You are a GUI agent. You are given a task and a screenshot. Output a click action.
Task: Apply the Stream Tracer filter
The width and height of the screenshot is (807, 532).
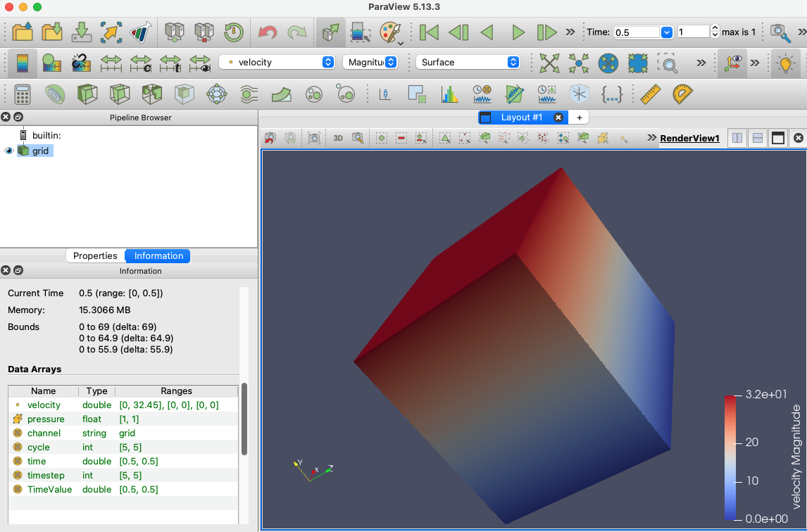tap(249, 94)
